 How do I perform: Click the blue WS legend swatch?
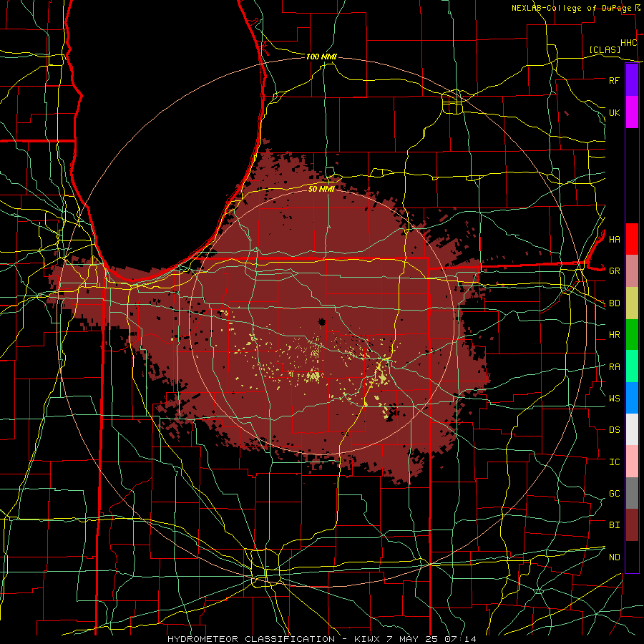tap(632, 398)
